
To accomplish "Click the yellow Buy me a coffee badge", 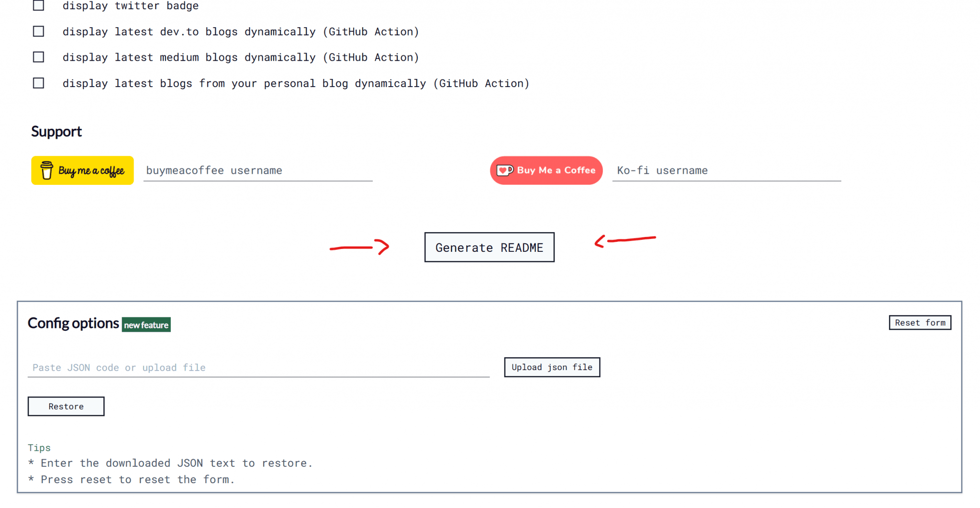I will (82, 170).
